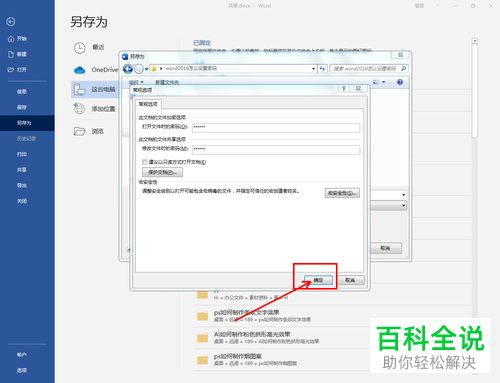This screenshot has height=383, width=500.
Task: Click the 保护文档 button
Action: 162,172
